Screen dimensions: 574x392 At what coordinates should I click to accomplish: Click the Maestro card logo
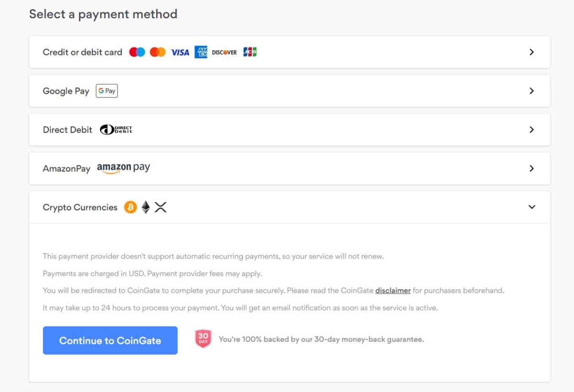[x=137, y=52]
